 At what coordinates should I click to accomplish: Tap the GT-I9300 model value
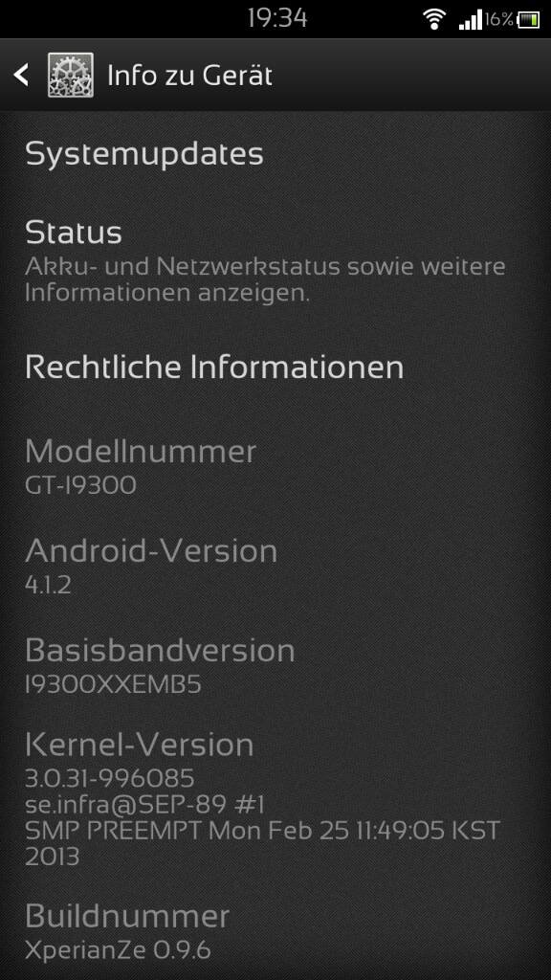click(80, 485)
